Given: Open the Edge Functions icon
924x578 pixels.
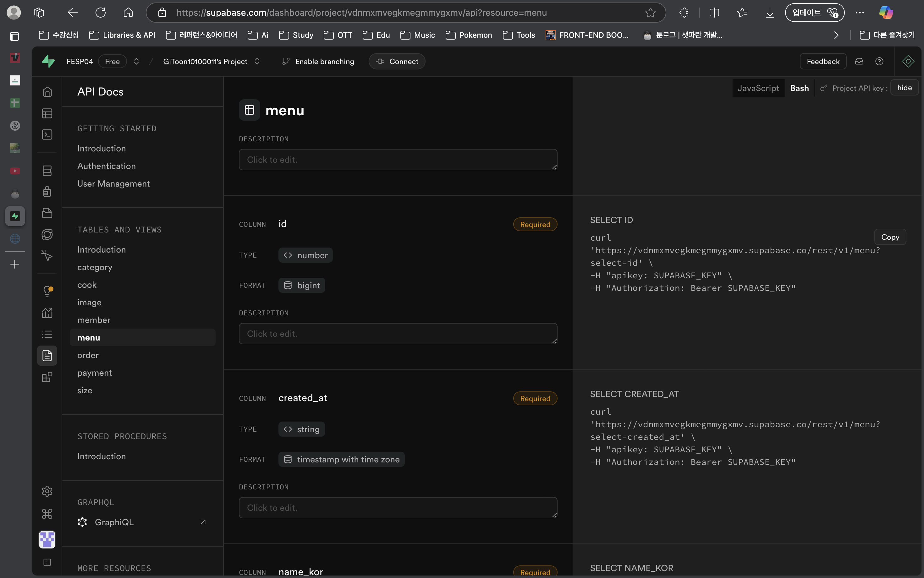Looking at the screenshot, I should [47, 234].
